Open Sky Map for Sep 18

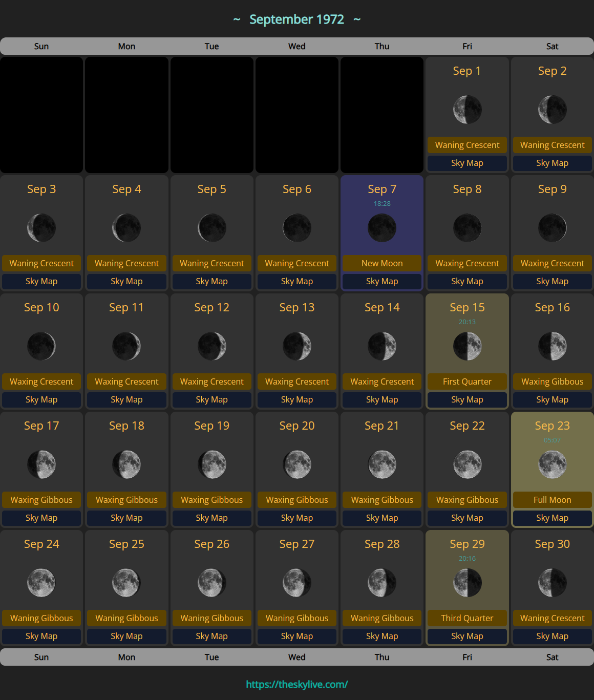[126, 518]
